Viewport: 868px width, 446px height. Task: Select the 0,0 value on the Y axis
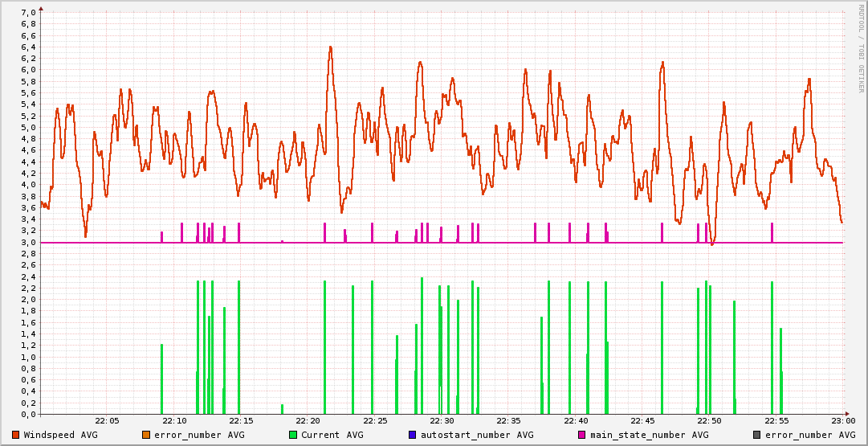[x=27, y=415]
